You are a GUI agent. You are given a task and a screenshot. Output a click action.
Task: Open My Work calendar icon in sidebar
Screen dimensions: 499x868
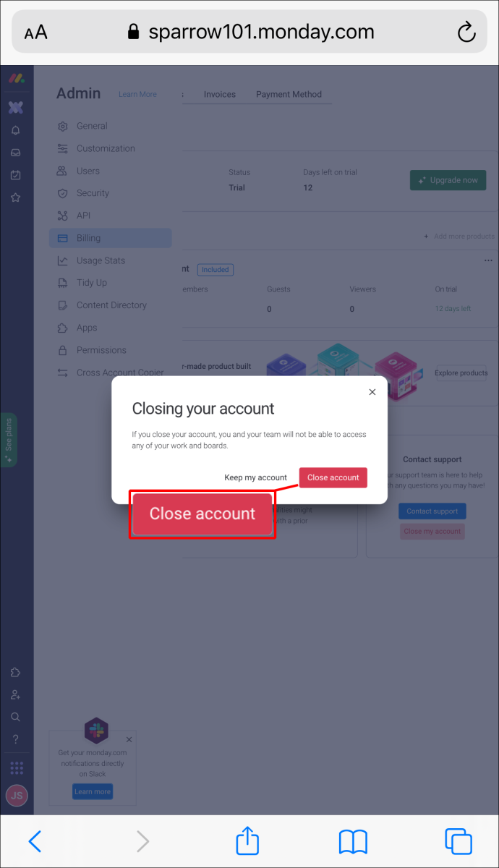16,175
